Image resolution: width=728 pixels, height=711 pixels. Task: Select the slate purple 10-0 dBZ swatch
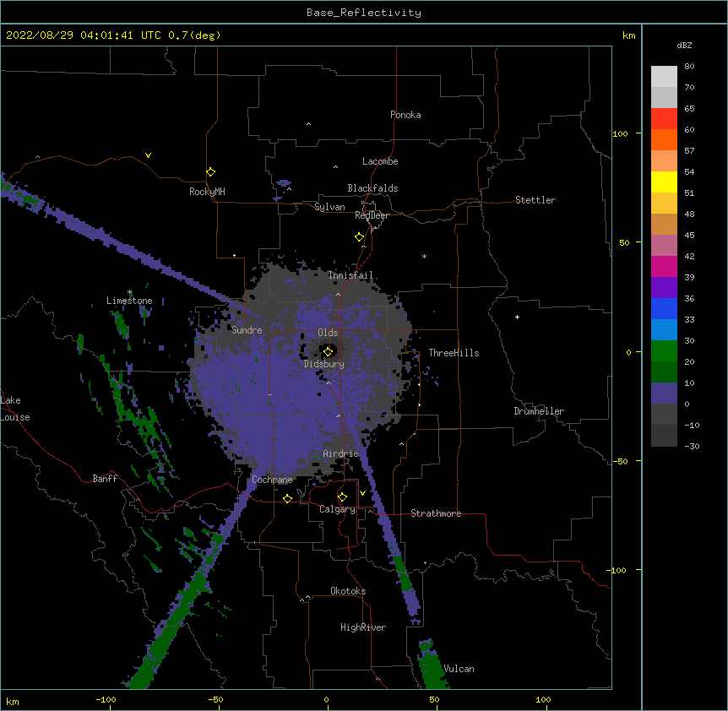coord(664,393)
